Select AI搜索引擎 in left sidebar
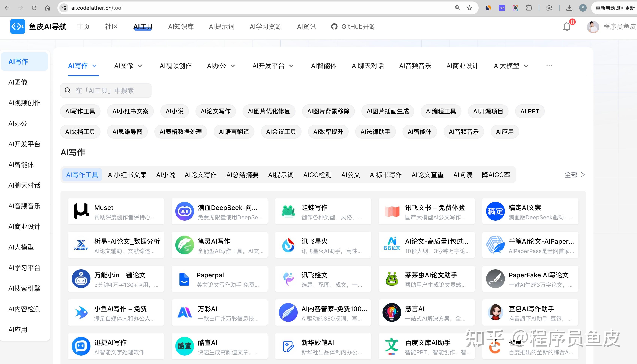The height and width of the screenshot is (364, 637). pyautogui.click(x=24, y=288)
